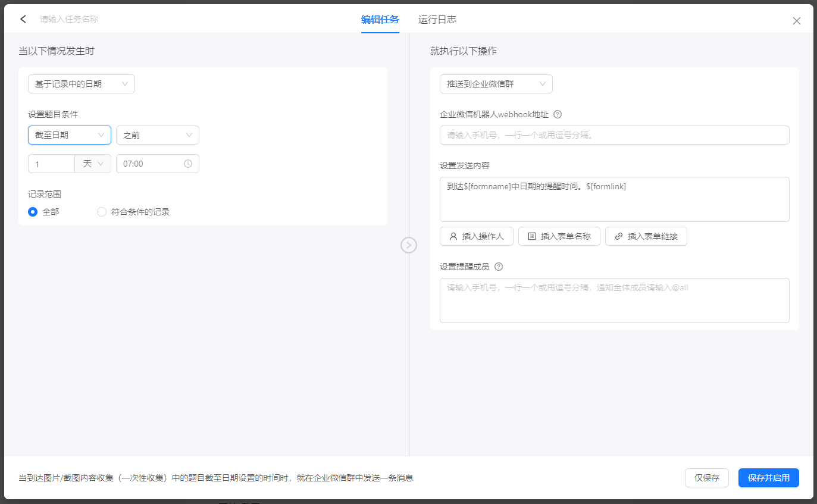Close the task editor dialog
817x504 pixels.
click(797, 21)
